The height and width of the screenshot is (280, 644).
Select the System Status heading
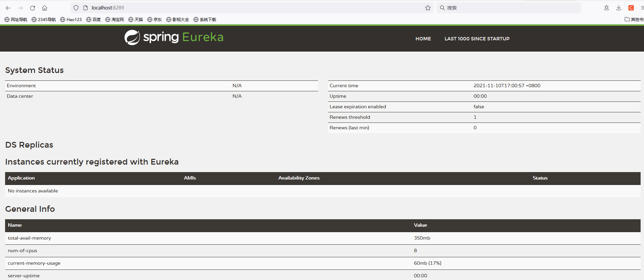point(34,70)
